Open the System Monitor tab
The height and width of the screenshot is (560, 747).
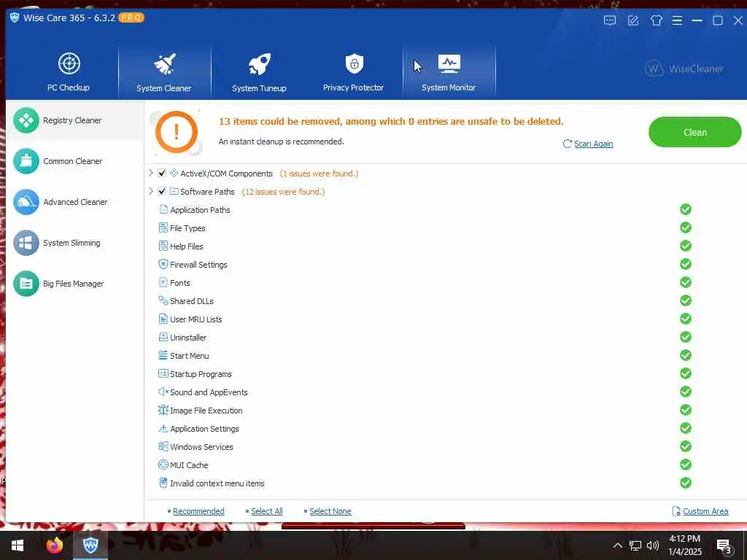point(449,72)
